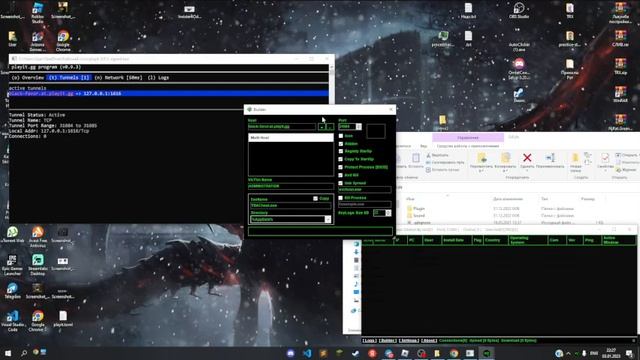The width and height of the screenshot is (640, 360).
Task: Click the Discord icon on the taskbar
Action: 291,353
